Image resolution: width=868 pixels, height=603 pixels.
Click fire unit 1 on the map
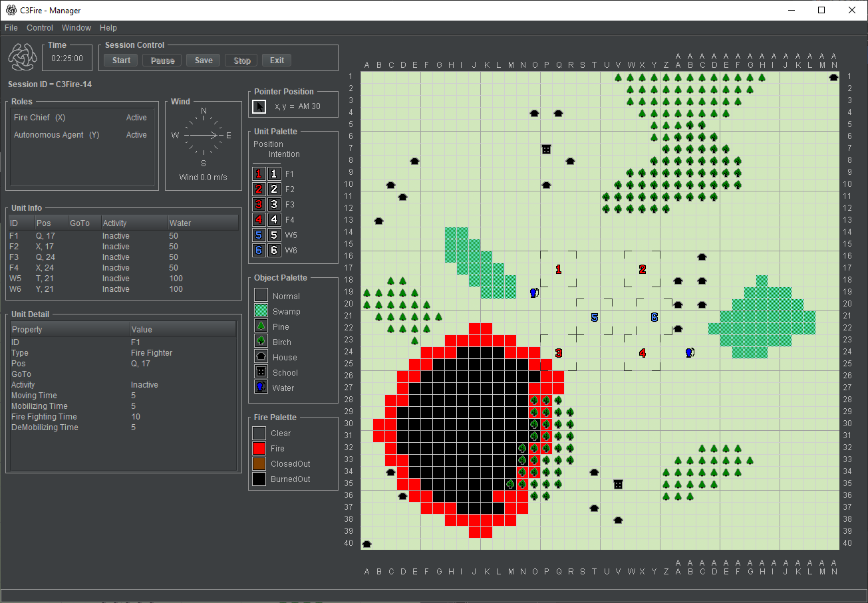pyautogui.click(x=558, y=269)
